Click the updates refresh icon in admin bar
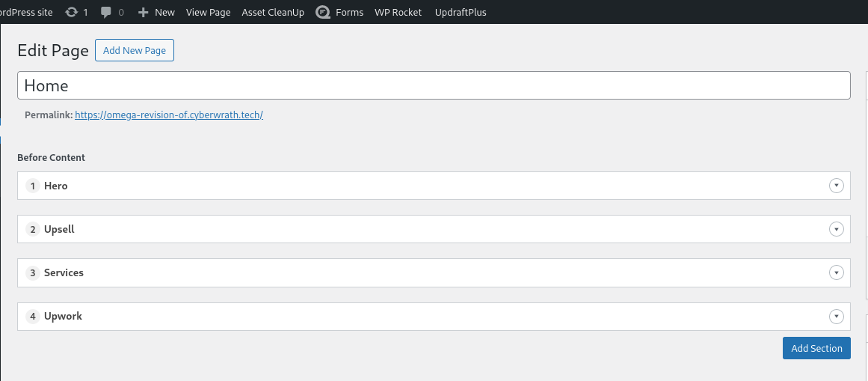The image size is (868, 381). coord(71,12)
